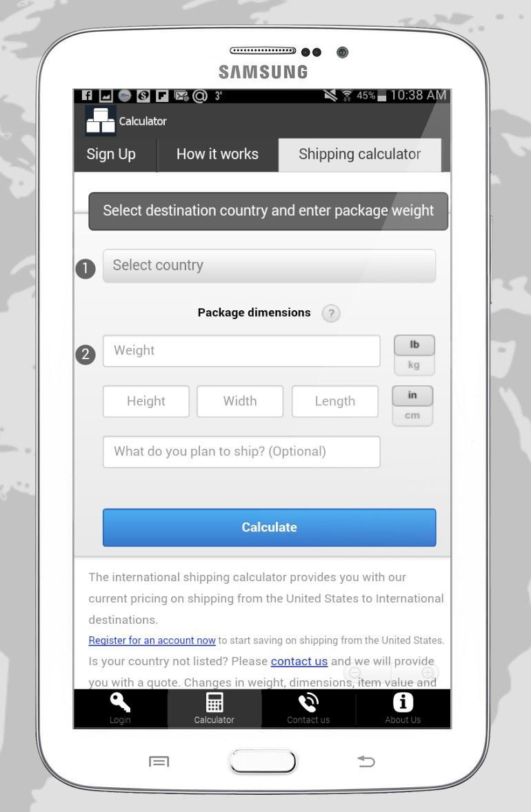Tap the Calculator app logo icon
Image resolution: width=531 pixels, height=812 pixels.
(x=101, y=121)
